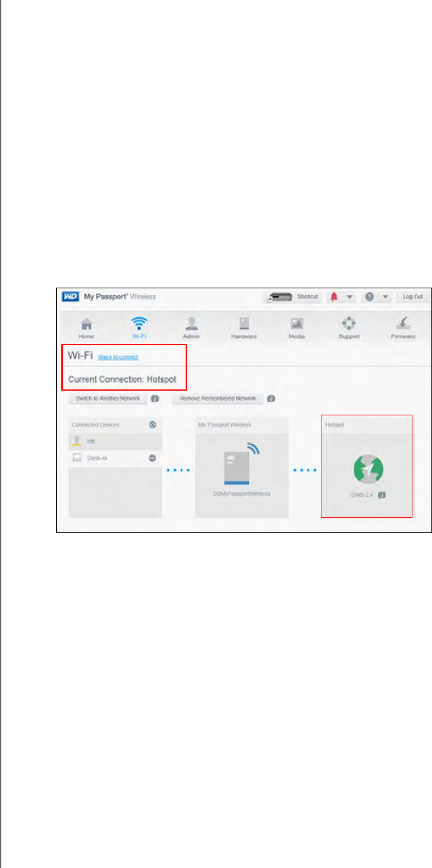The image size is (432, 868).
Task: Click the help question mark icon
Action: pyautogui.click(x=369, y=296)
